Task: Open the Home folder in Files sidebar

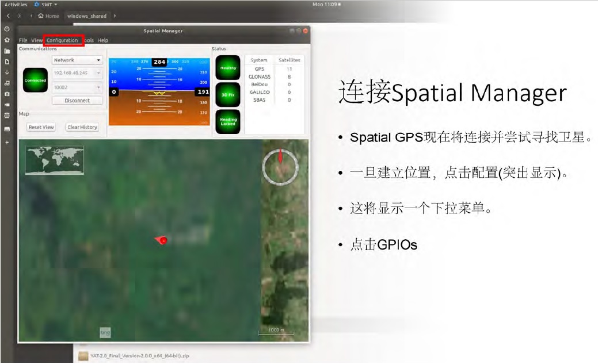Action: [7, 40]
